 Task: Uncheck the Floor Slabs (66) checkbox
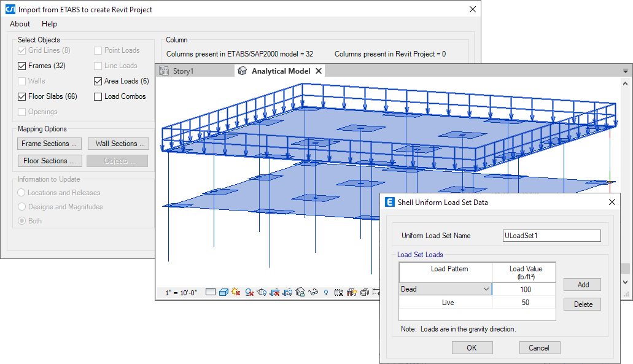[x=21, y=96]
